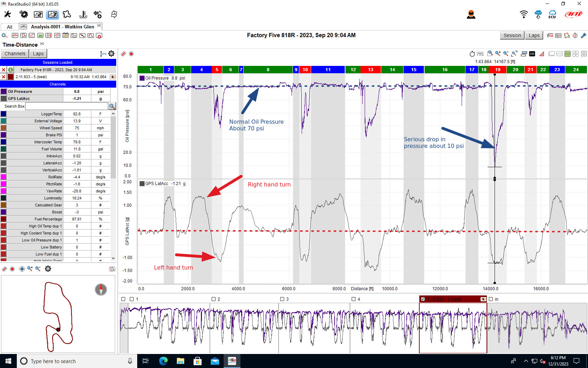Click the import data arrow-plus icon
Screen dimensions: 588x368
tap(98, 14)
